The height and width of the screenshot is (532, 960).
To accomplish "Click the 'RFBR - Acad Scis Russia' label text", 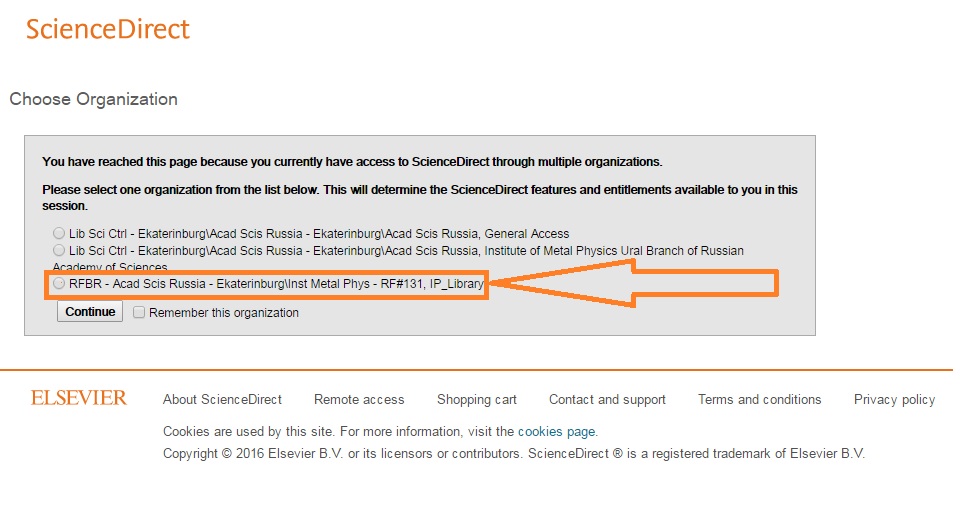I will [276, 284].
